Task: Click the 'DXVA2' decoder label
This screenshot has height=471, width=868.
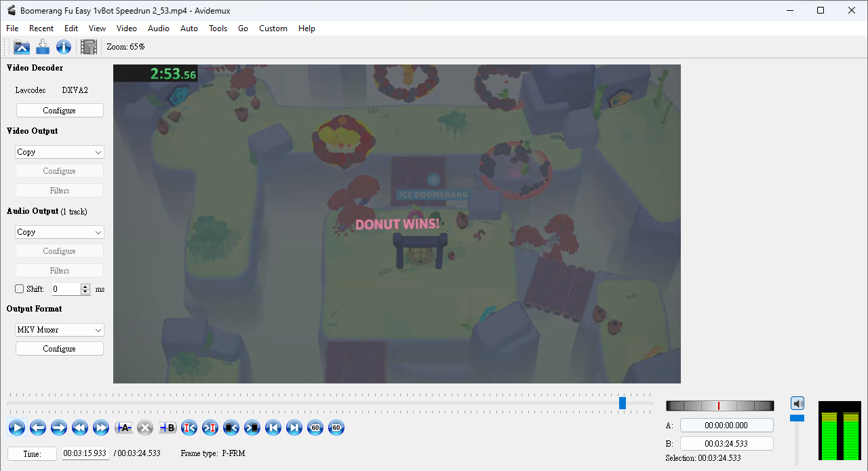Action: pos(75,90)
